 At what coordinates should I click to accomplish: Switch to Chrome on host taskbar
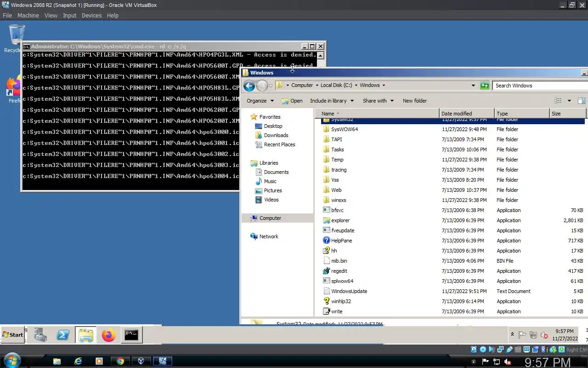120,361
